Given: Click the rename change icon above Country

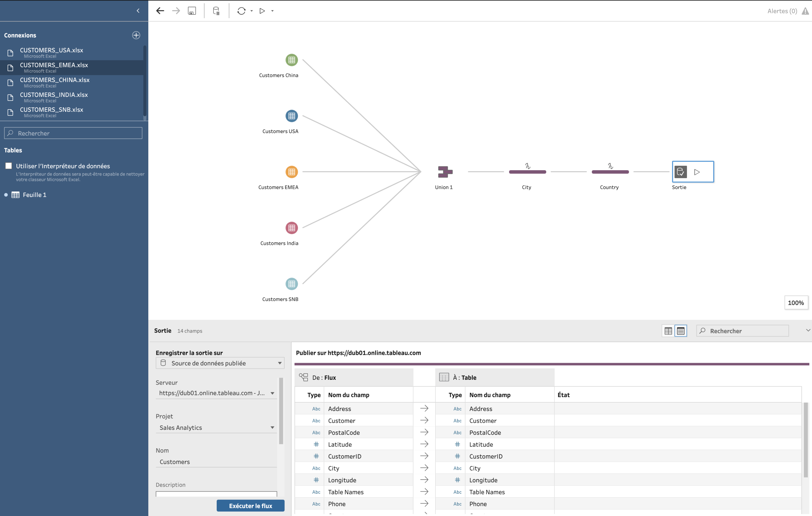Looking at the screenshot, I should pos(610,166).
